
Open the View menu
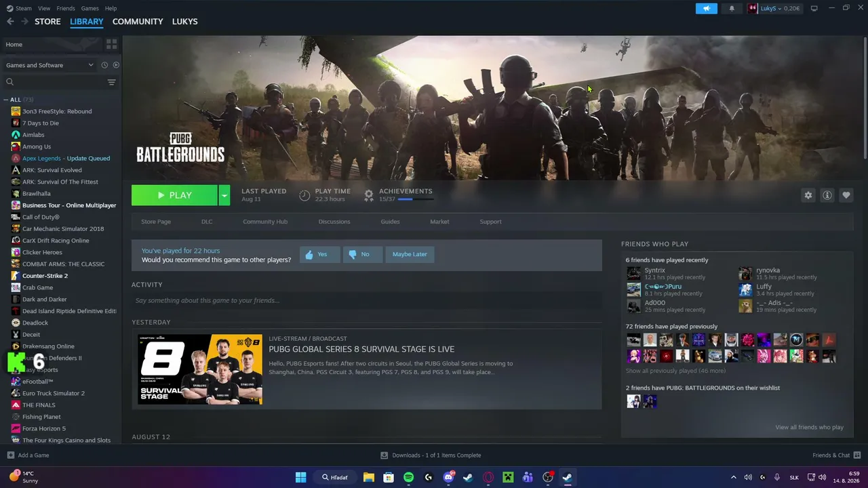click(44, 8)
